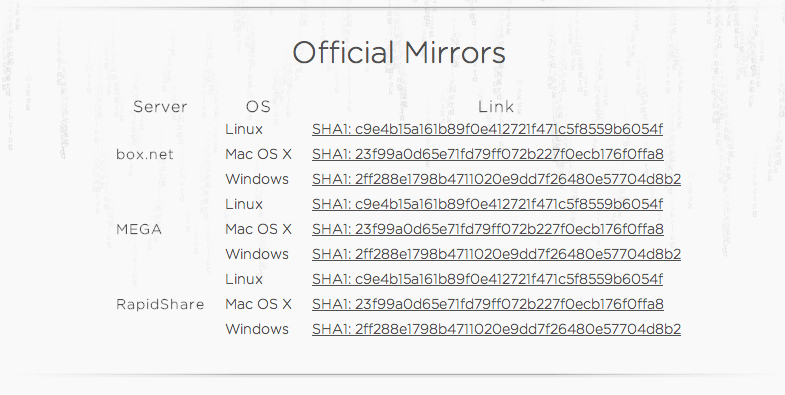The height and width of the screenshot is (395, 785).
Task: Click the Linux label in the box.net group
Action: pos(244,129)
